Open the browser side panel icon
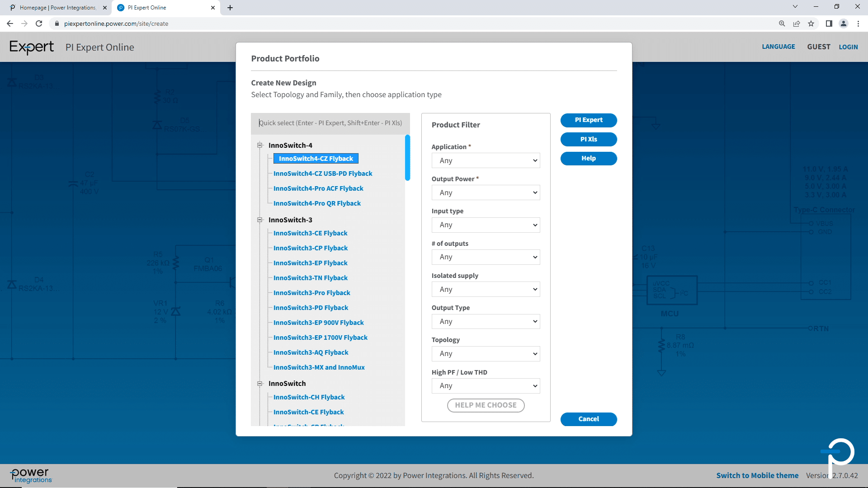This screenshot has height=488, width=868. (829, 23)
